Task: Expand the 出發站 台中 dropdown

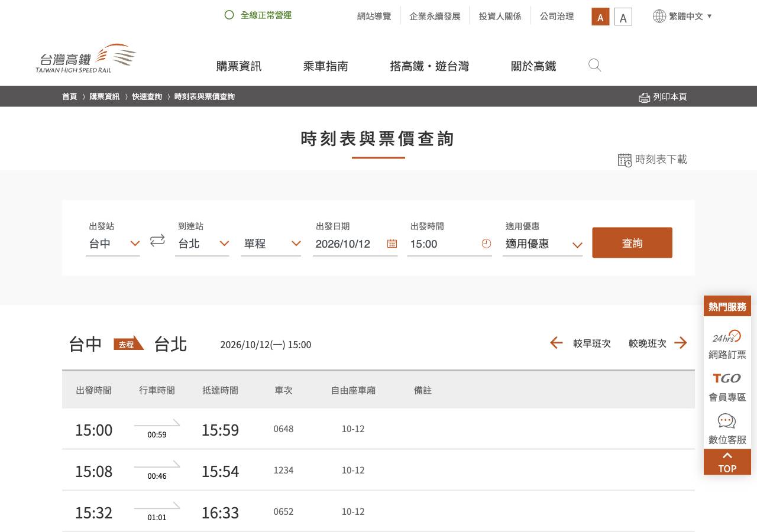Action: tap(113, 244)
